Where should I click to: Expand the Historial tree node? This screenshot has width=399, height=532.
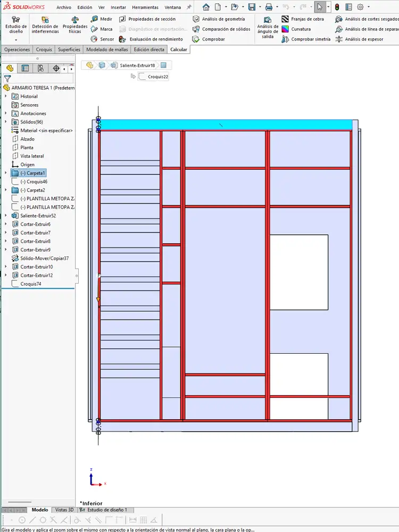click(5, 96)
